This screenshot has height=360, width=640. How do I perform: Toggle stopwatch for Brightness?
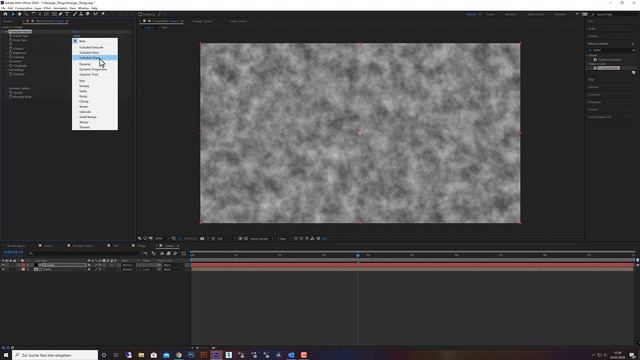coord(11,53)
